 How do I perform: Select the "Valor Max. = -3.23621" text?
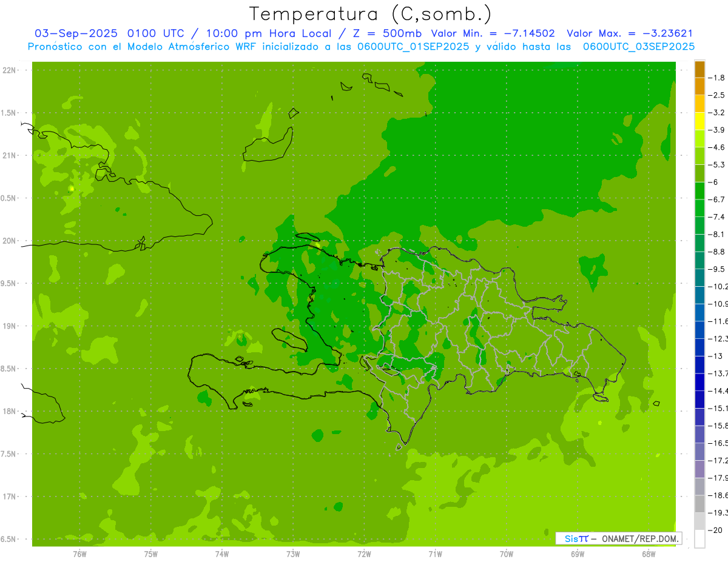click(x=630, y=33)
